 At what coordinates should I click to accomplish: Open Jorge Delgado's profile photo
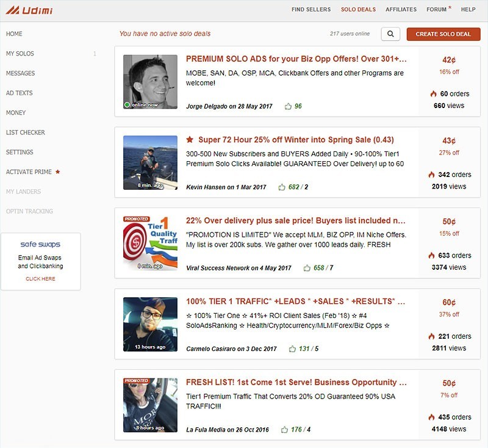(x=150, y=82)
